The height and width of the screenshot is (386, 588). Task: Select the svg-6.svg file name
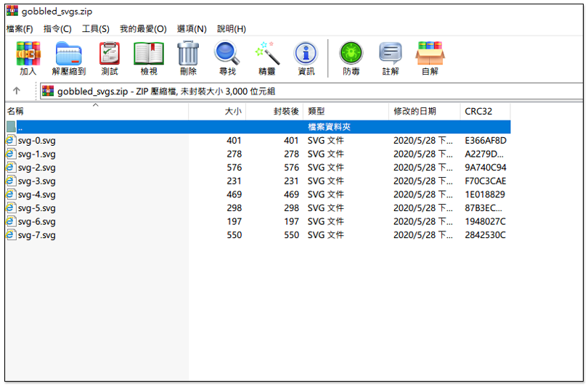pos(37,222)
